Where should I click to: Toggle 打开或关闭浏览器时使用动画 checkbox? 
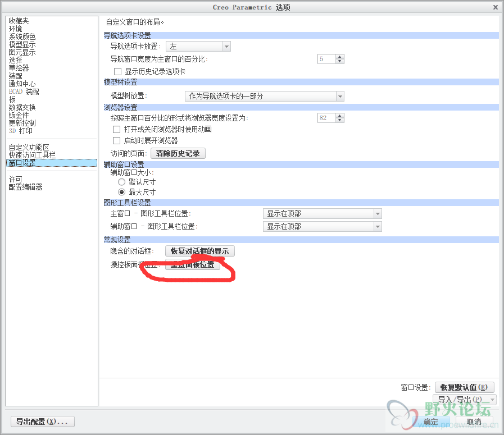coord(116,129)
